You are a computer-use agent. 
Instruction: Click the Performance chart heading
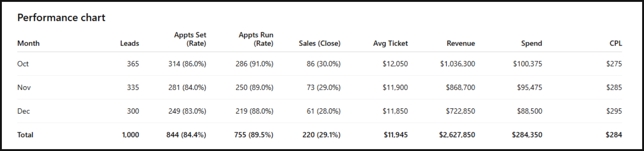tap(61, 18)
